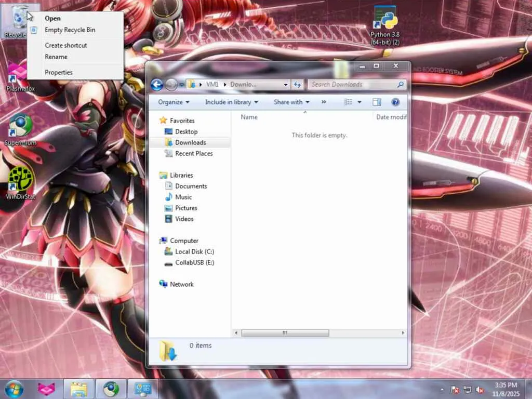This screenshot has width=532, height=399.
Task: Click VM1 in the address breadcrumb
Action: [x=212, y=85]
